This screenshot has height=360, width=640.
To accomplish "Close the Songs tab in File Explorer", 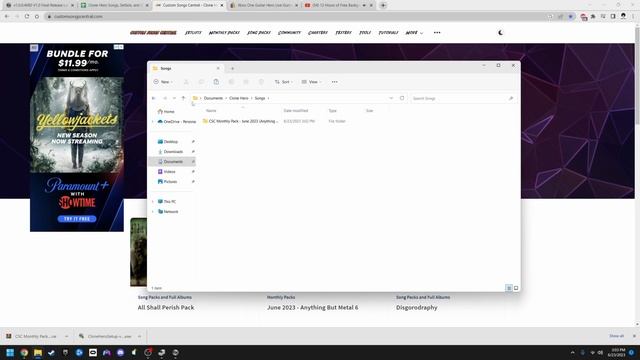I will [218, 69].
